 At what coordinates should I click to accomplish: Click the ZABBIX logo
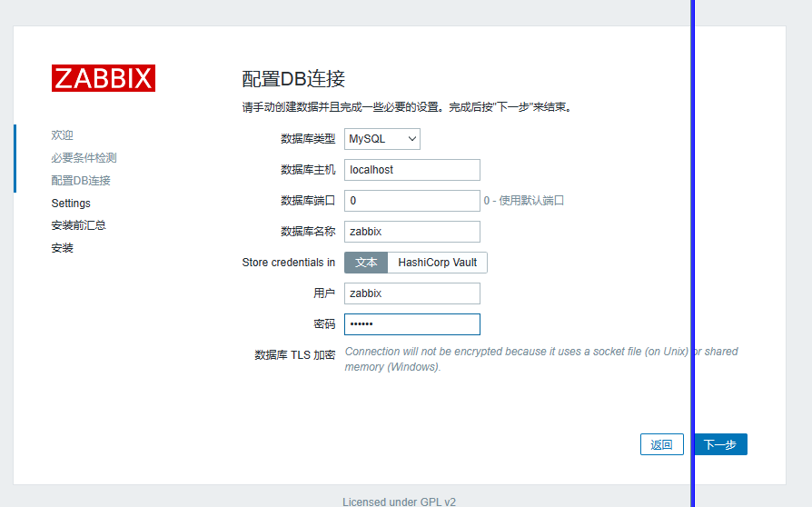tap(103, 78)
